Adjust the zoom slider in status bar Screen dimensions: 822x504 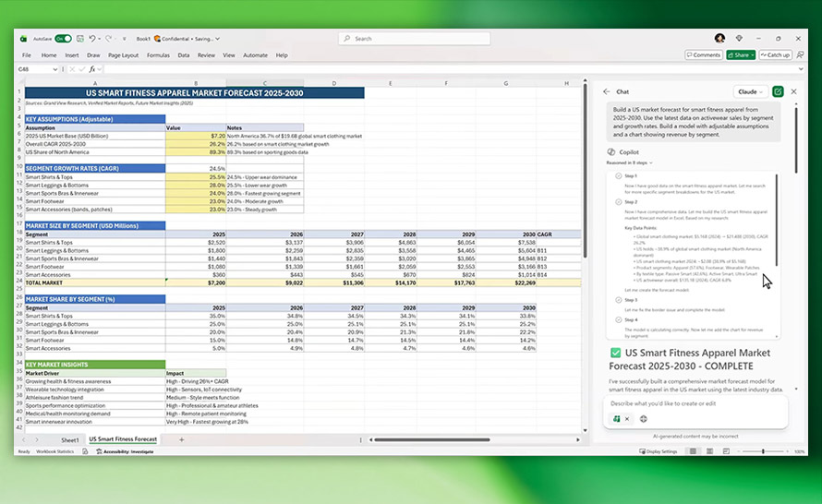[x=763, y=451]
